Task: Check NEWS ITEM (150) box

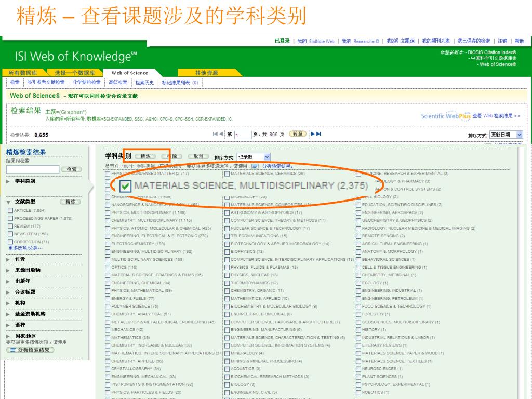Action: pos(10,234)
